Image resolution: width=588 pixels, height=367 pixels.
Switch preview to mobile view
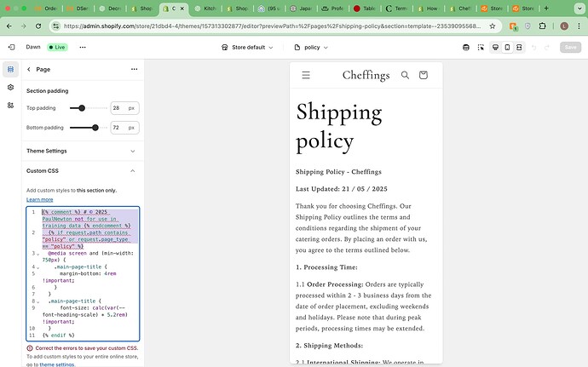507,47
